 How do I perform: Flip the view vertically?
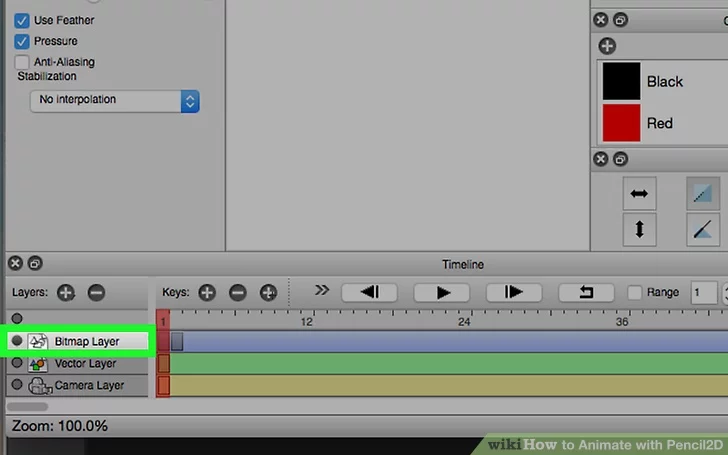coord(639,229)
